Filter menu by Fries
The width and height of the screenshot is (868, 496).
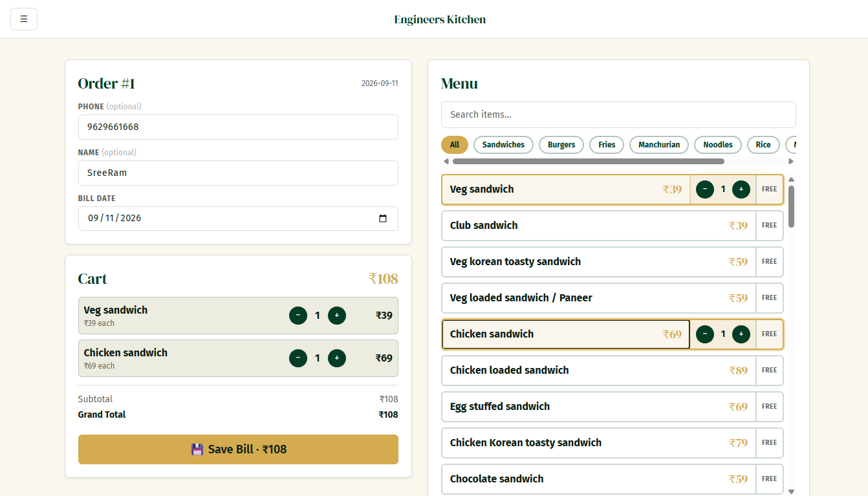point(607,145)
